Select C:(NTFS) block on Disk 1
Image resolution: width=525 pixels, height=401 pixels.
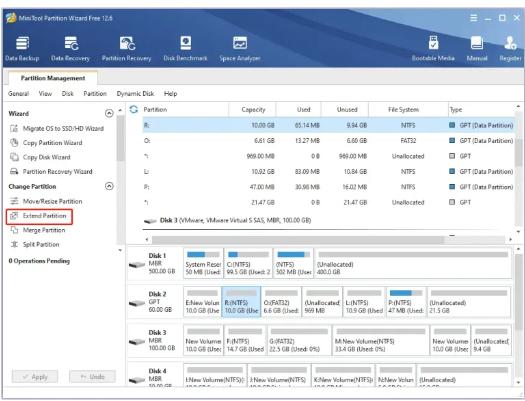pos(248,263)
